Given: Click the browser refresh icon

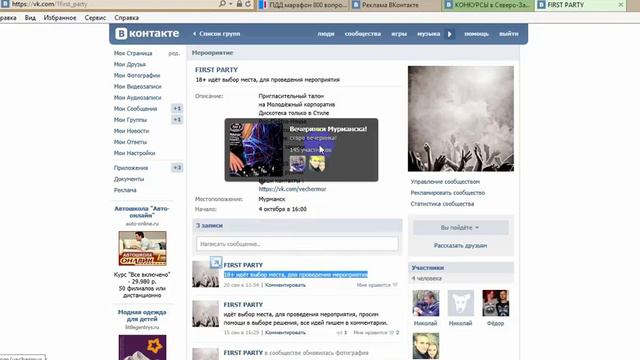Looking at the screenshot, I should coord(248,4).
